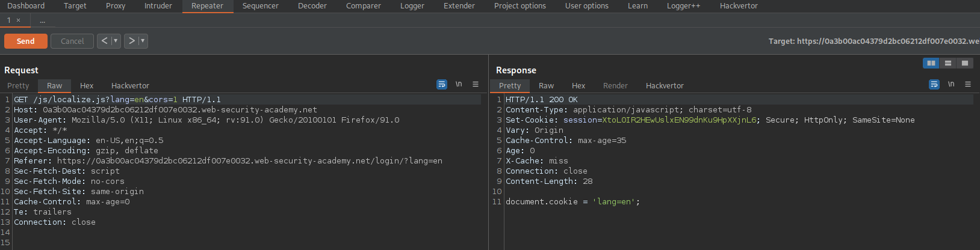This screenshot has width=980, height=250.
Task: Switch to the Extender tab
Action: coord(459,6)
